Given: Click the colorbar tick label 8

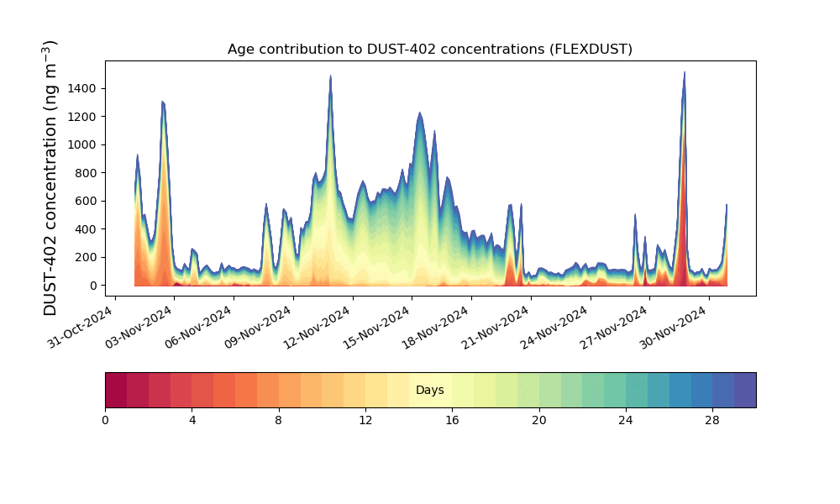Looking at the screenshot, I should pos(278,421).
